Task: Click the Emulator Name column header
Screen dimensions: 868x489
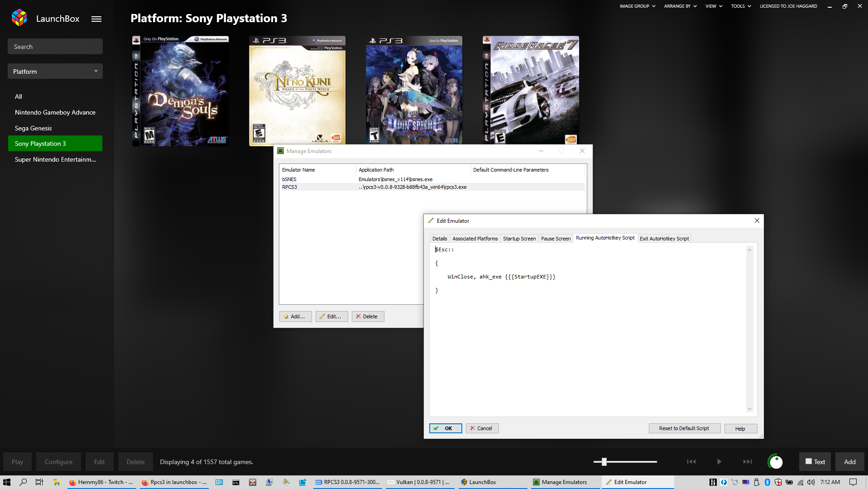Action: coord(318,170)
